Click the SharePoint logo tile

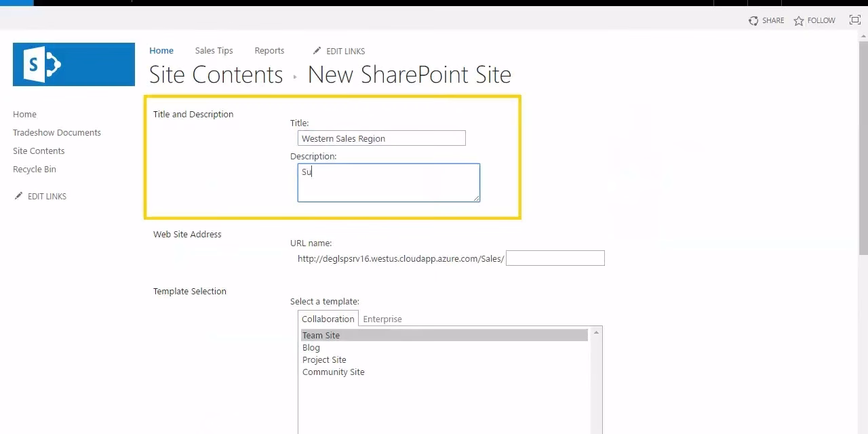coord(73,64)
